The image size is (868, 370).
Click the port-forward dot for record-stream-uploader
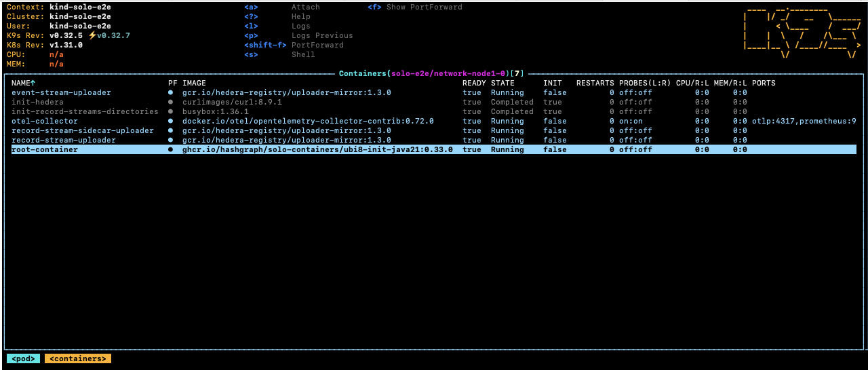coord(171,140)
